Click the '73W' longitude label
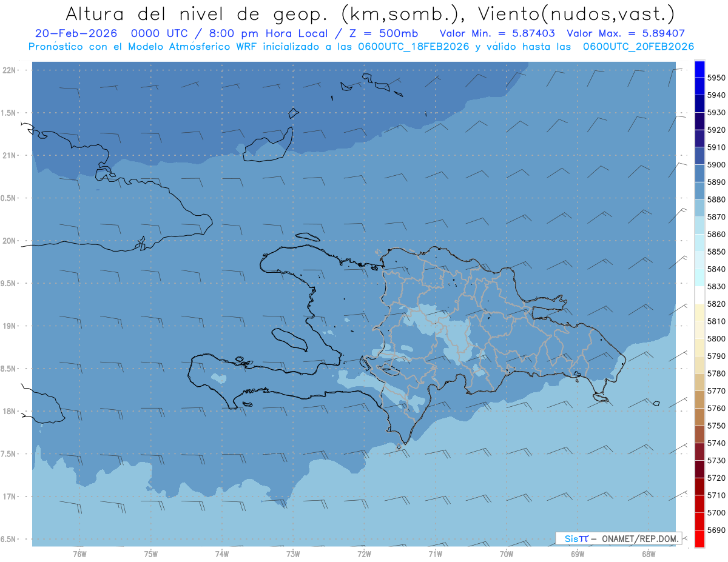Viewport: 728px width, 562px height. pyautogui.click(x=293, y=554)
